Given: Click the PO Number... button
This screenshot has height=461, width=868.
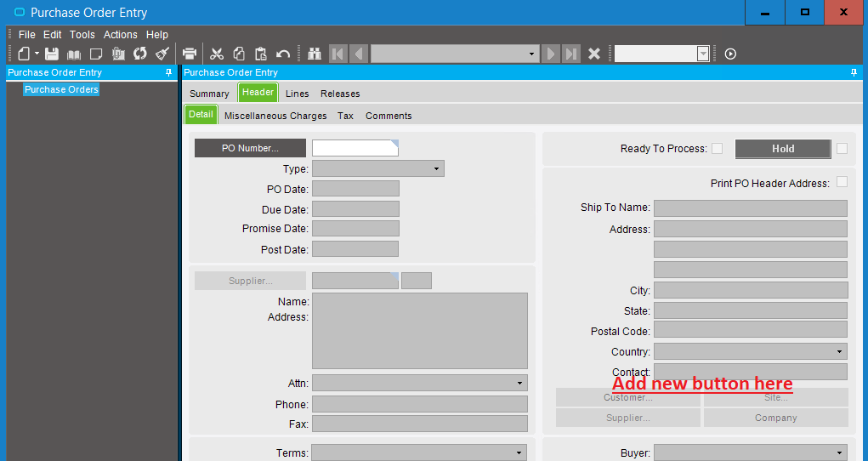Looking at the screenshot, I should point(250,148).
